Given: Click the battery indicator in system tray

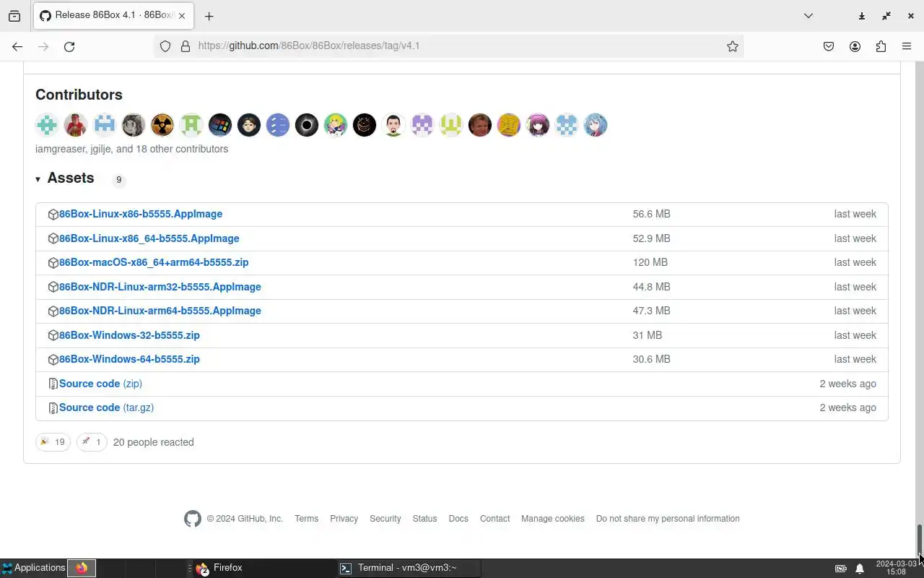Looking at the screenshot, I should click(841, 568).
